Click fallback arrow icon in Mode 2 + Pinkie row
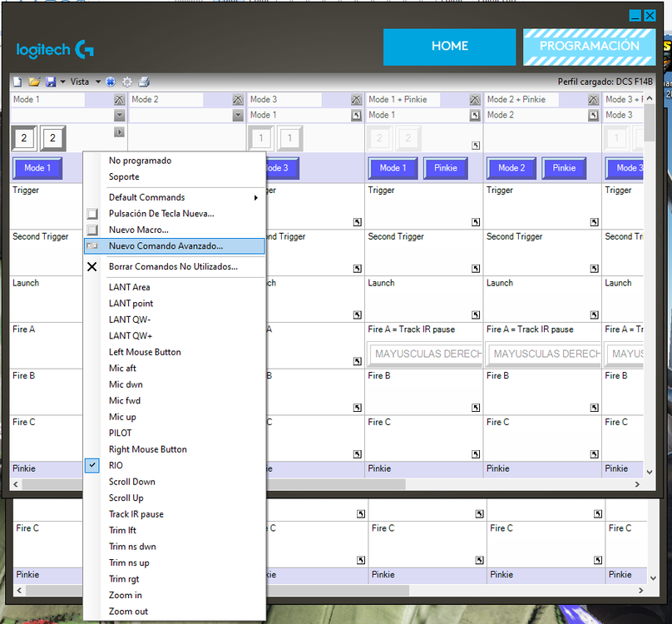 coord(593,115)
